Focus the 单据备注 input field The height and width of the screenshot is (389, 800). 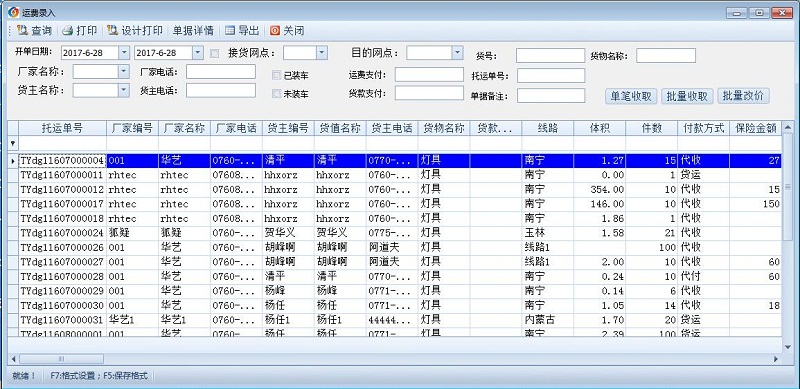pyautogui.click(x=551, y=95)
